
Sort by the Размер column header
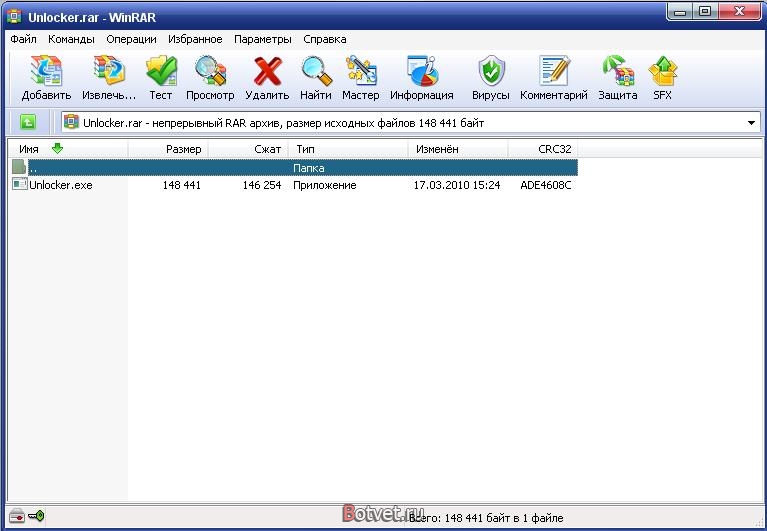168,149
